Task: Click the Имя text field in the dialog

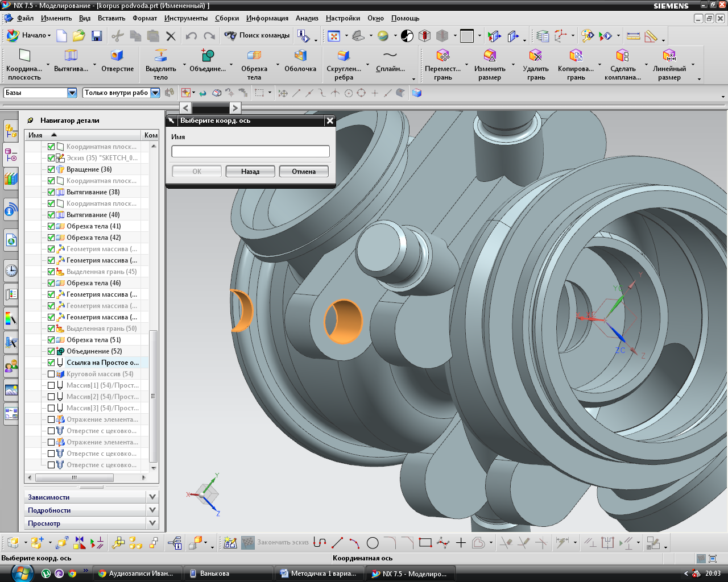Action: tap(250, 151)
